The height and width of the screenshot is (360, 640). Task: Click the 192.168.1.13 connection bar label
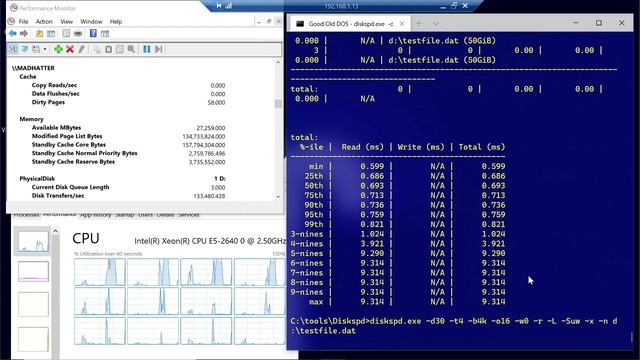(341, 6)
